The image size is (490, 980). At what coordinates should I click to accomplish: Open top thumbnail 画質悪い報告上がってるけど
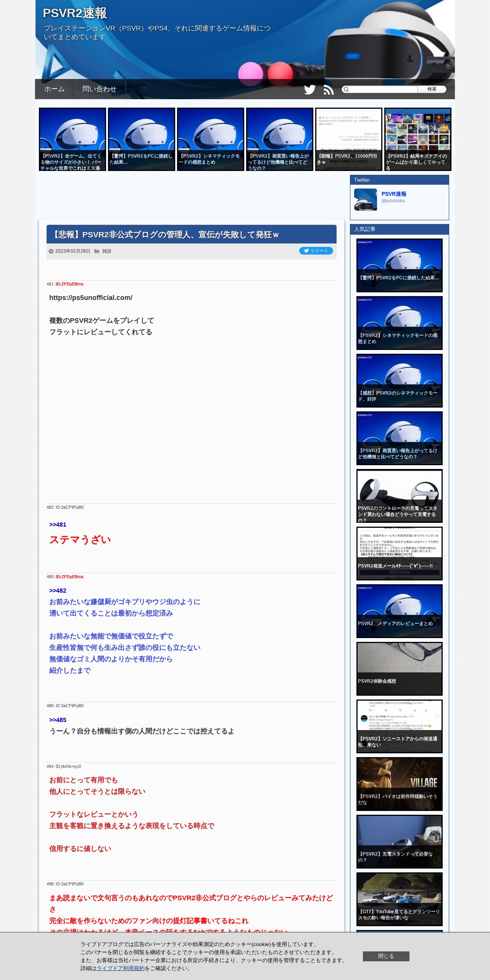coord(280,139)
